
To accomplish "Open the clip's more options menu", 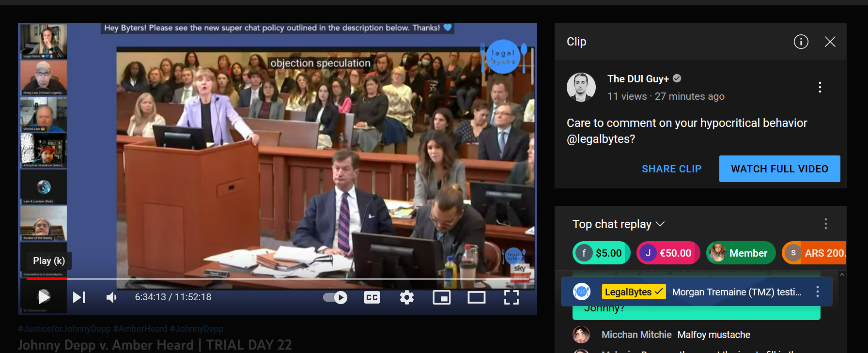I will pos(820,87).
